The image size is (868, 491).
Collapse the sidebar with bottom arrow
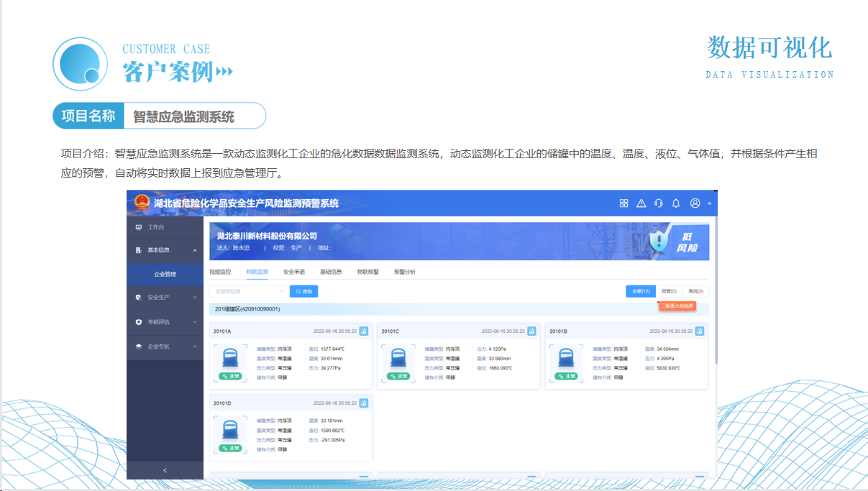point(165,470)
